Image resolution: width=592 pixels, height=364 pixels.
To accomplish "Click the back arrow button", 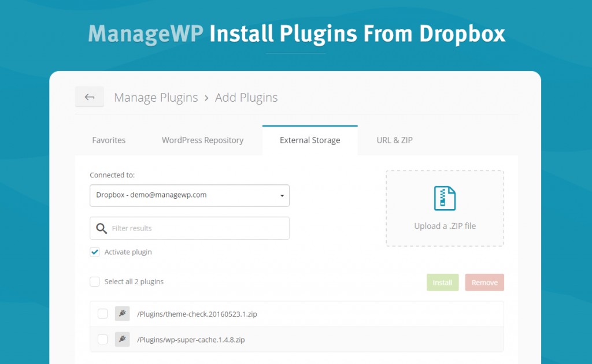I will click(90, 97).
